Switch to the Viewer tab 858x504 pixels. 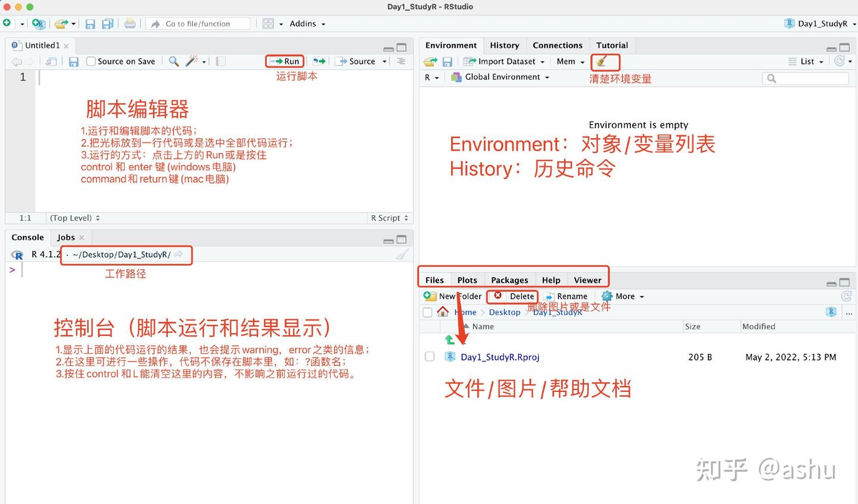pos(587,280)
